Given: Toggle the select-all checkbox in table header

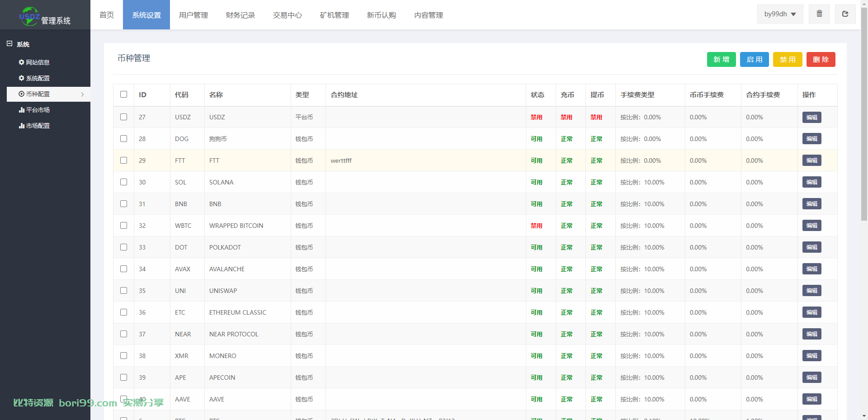Looking at the screenshot, I should [124, 94].
